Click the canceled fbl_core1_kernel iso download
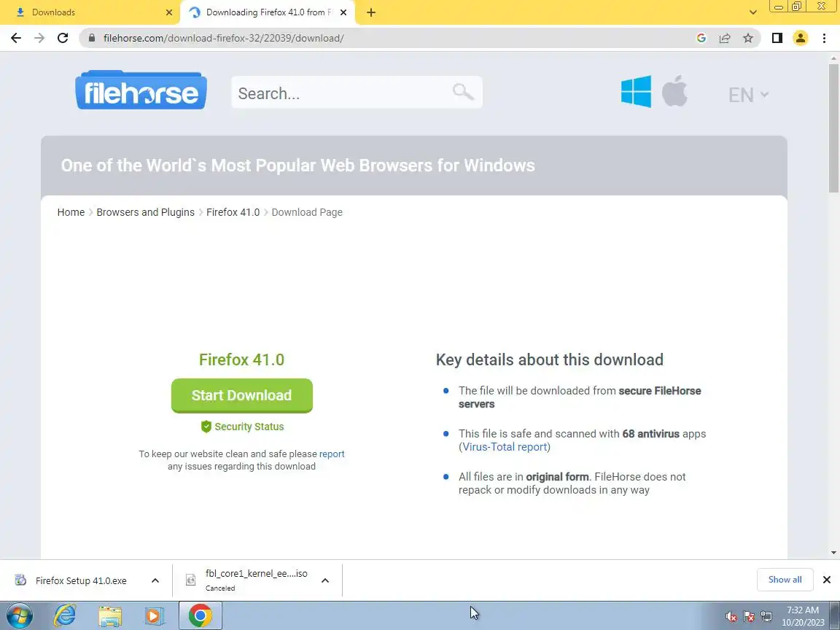This screenshot has width=840, height=630. (247, 580)
